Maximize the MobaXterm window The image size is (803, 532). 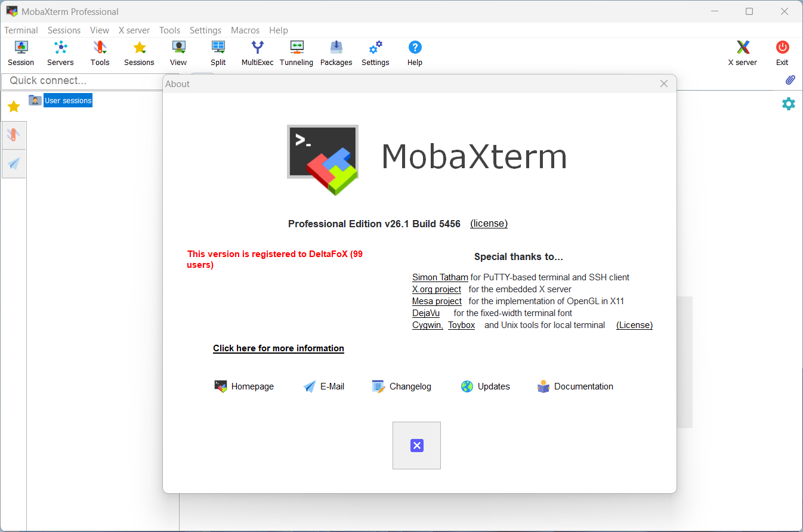[x=749, y=11]
